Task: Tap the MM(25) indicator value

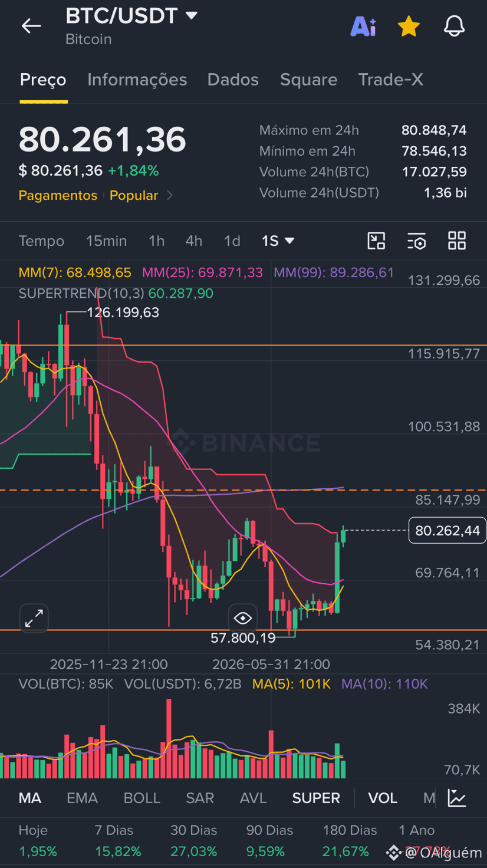Action: pyautogui.click(x=202, y=272)
